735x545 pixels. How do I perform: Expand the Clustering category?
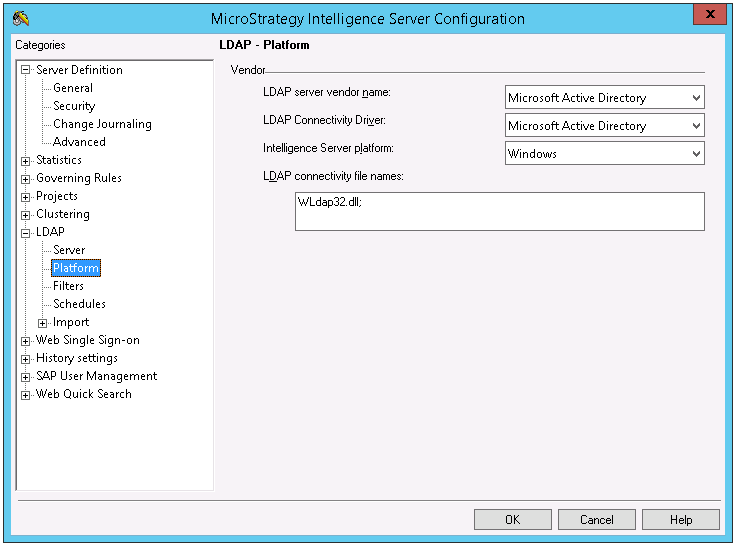coord(26,214)
